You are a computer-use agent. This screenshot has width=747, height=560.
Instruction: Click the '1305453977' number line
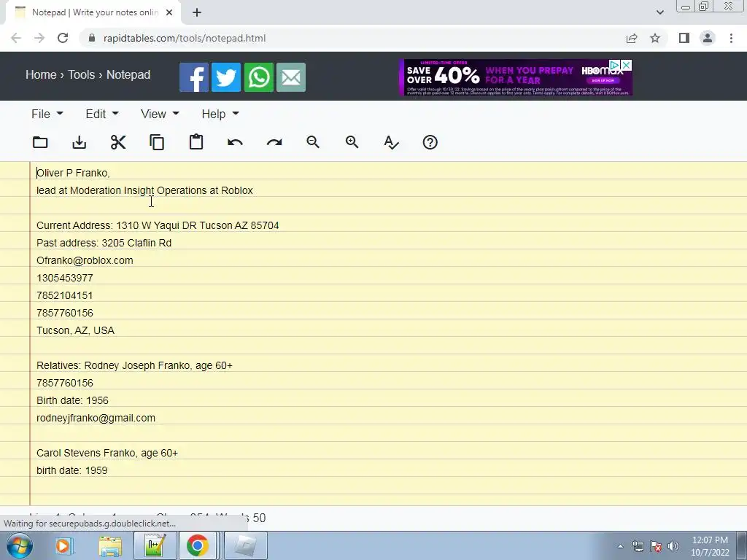[65, 278]
